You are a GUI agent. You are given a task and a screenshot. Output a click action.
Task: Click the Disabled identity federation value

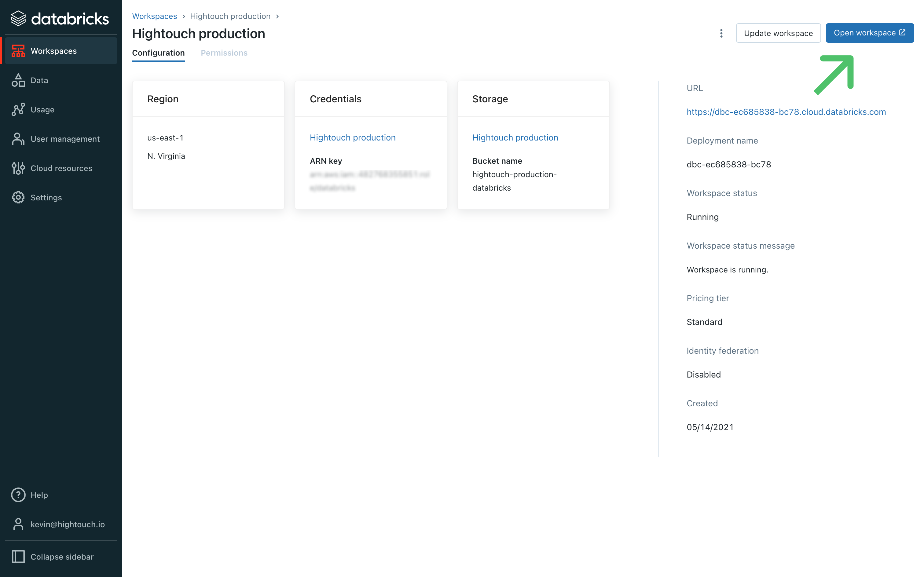point(704,375)
